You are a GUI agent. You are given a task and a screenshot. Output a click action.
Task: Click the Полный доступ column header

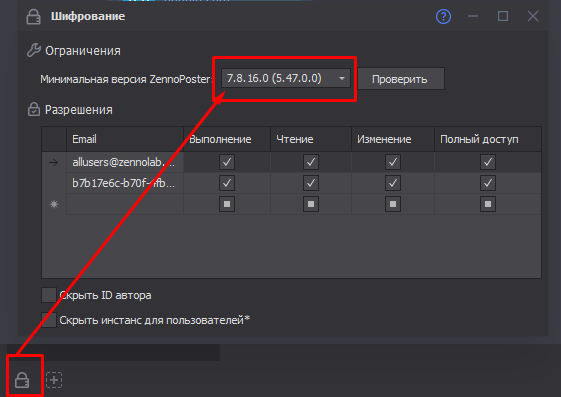point(488,139)
